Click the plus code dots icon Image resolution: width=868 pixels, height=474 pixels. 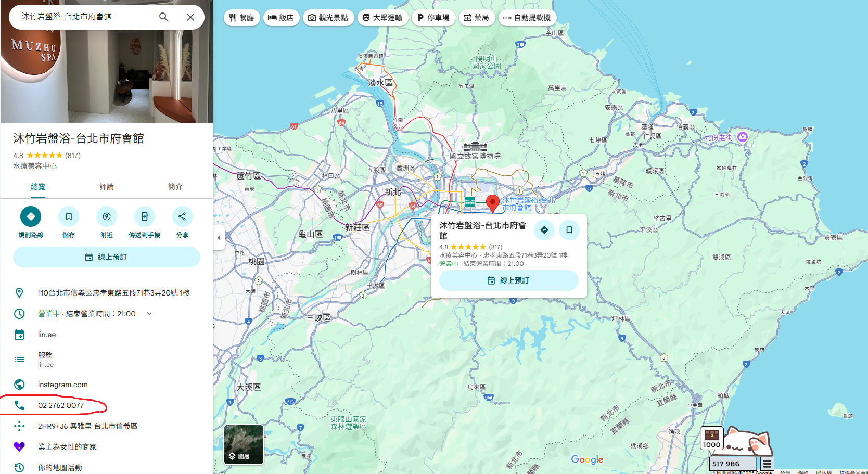coord(19,426)
